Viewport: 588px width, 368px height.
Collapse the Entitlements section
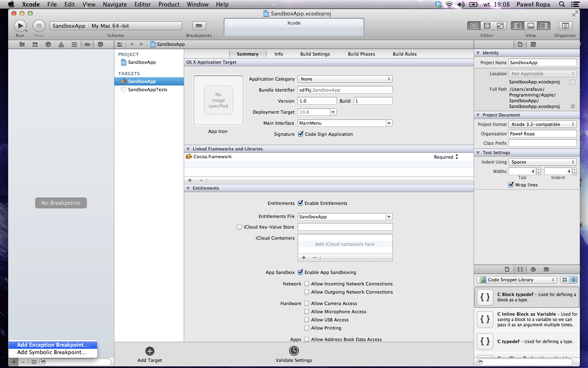point(188,188)
